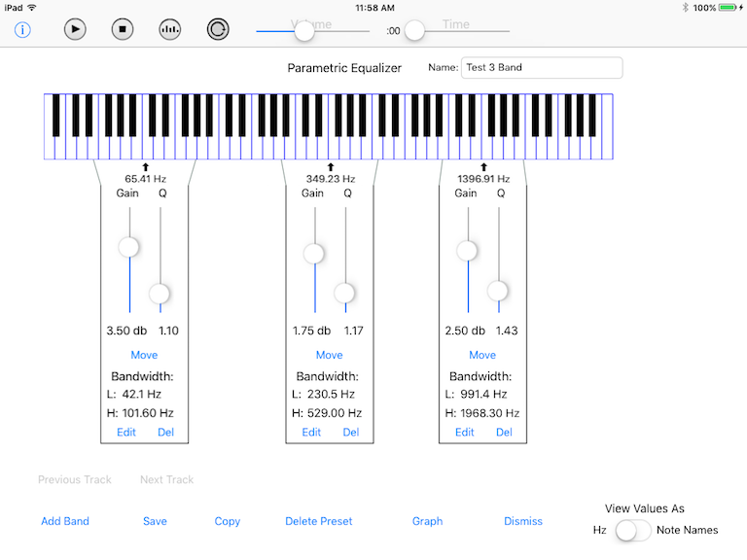
Task: Click the 349.23 Hz band arrow marker
Action: tap(330, 167)
